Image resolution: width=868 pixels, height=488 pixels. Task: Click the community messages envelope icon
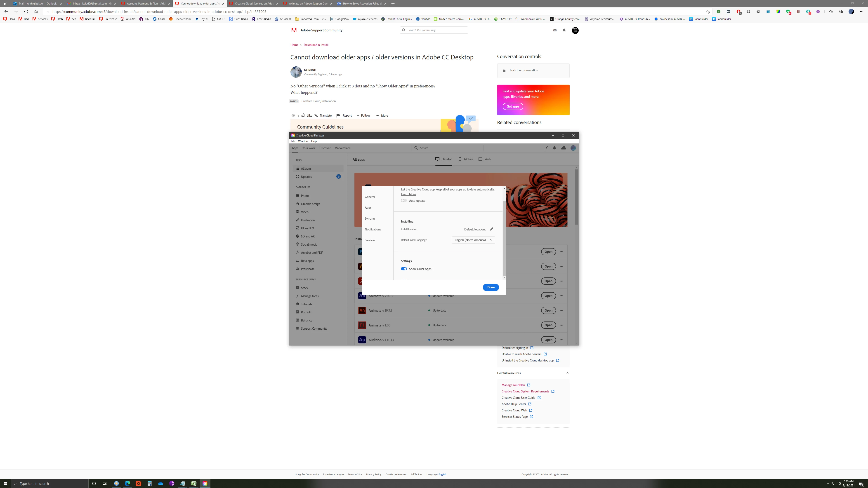tap(555, 30)
